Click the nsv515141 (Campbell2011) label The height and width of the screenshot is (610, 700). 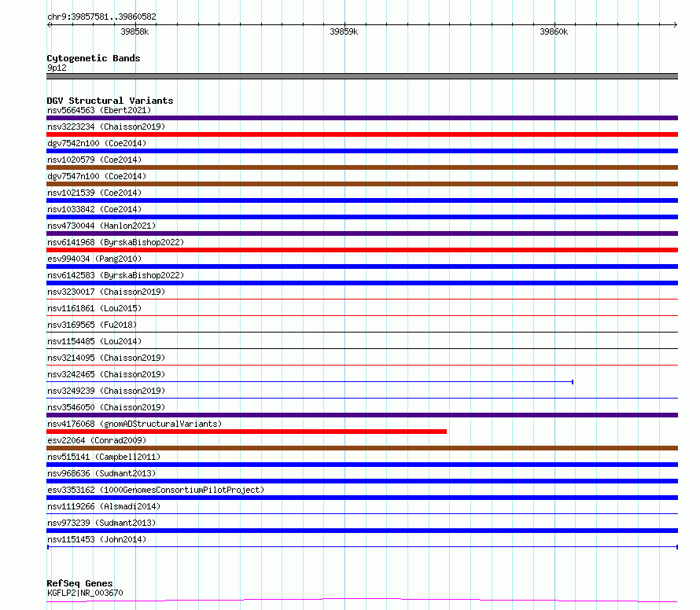(104, 457)
